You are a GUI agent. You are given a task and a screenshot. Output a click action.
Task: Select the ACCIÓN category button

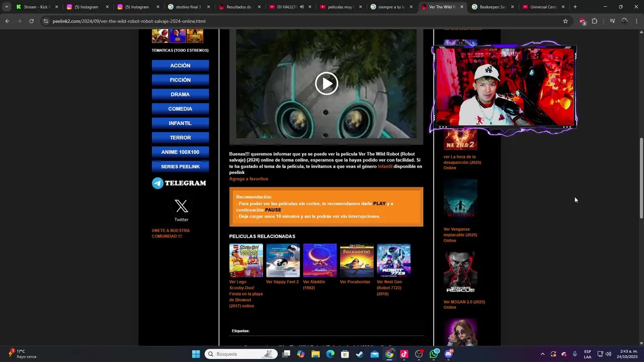tap(180, 65)
